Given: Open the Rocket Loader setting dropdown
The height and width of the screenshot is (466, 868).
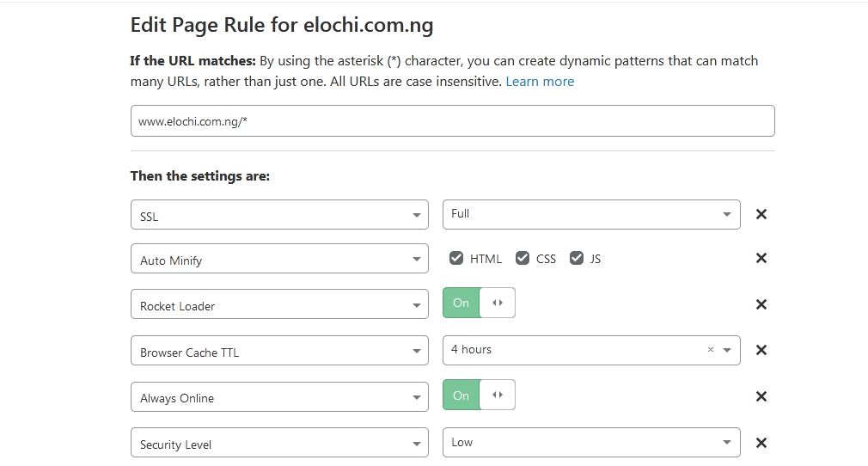Looking at the screenshot, I should coord(278,304).
